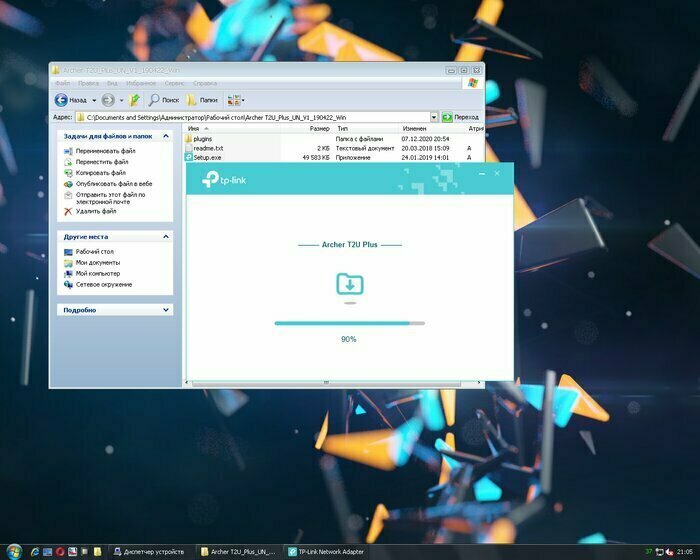Click Переместить файл task link
The height and width of the screenshot is (560, 700).
102,162
